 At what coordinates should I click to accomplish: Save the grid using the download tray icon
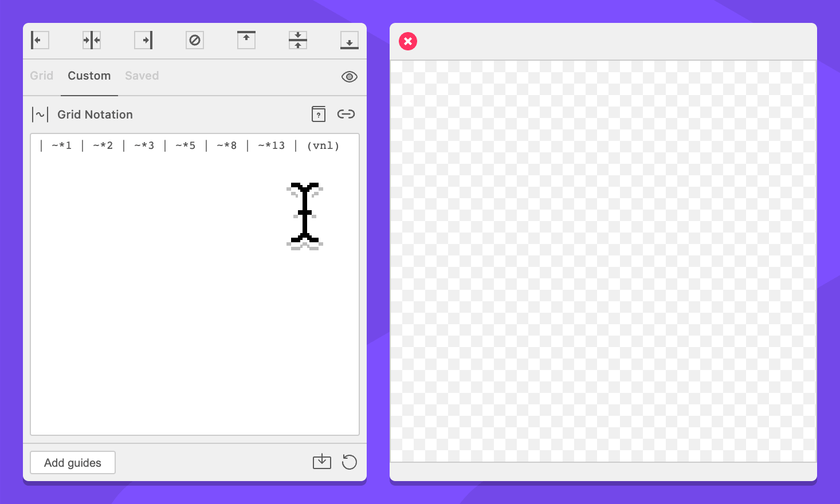[x=322, y=462]
